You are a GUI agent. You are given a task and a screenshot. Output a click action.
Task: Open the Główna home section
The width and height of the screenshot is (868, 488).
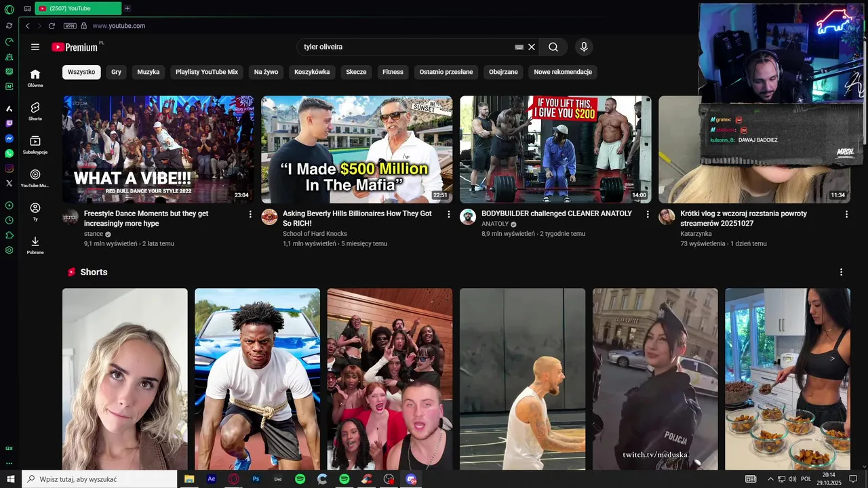point(35,78)
